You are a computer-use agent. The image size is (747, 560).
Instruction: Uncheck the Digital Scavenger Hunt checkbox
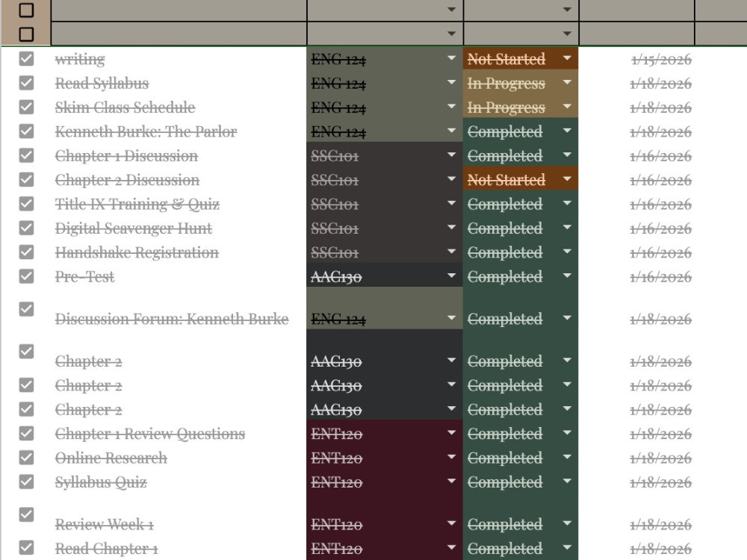click(26, 228)
